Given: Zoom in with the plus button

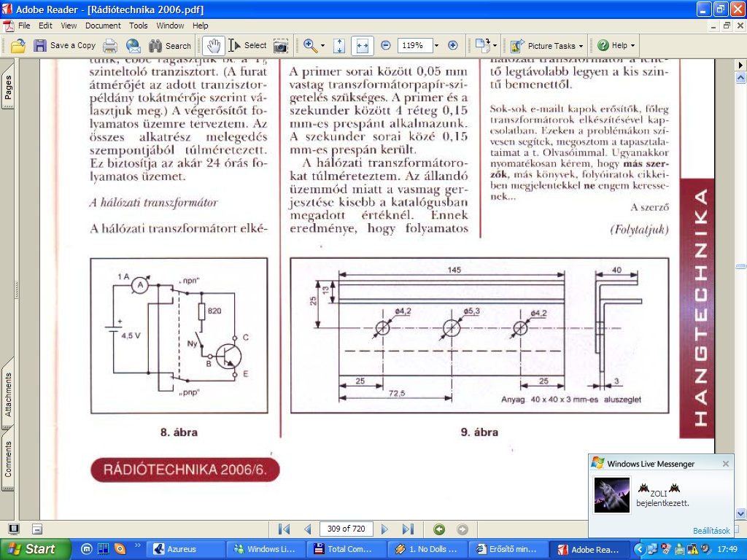Looking at the screenshot, I should click(x=452, y=46).
